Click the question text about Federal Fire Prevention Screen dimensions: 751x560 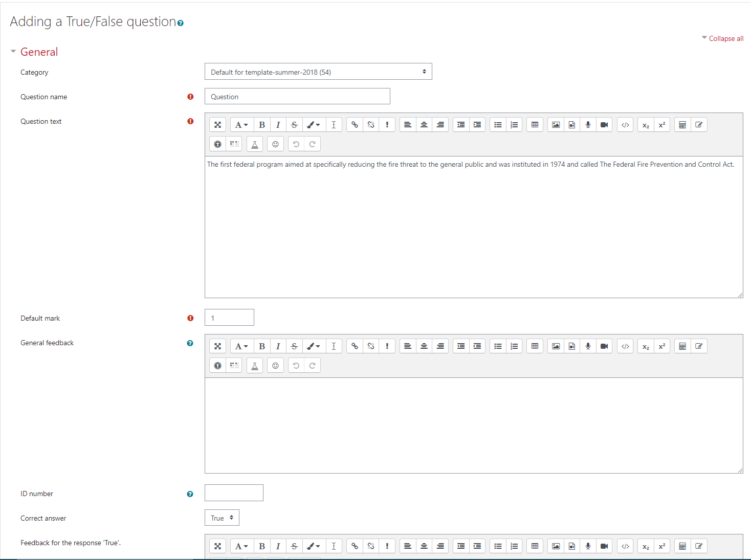(x=471, y=164)
